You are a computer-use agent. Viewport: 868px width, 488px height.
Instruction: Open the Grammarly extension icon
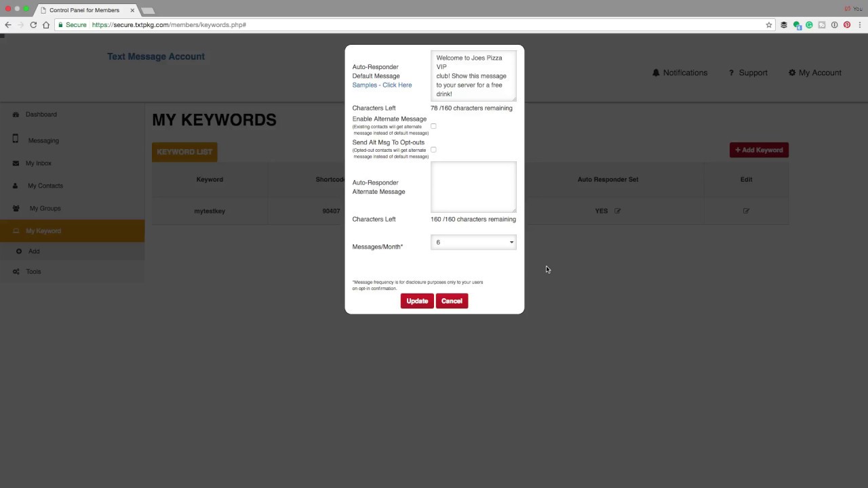pyautogui.click(x=809, y=25)
